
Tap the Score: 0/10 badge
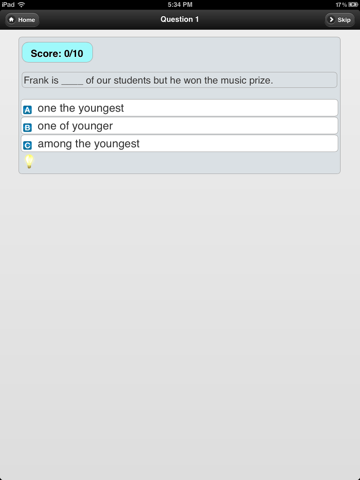pos(57,53)
